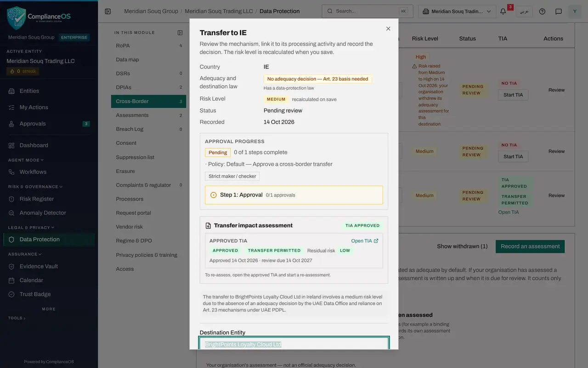Collapse the Legal & Privacy section
The image size is (588, 368).
pyautogui.click(x=31, y=227)
